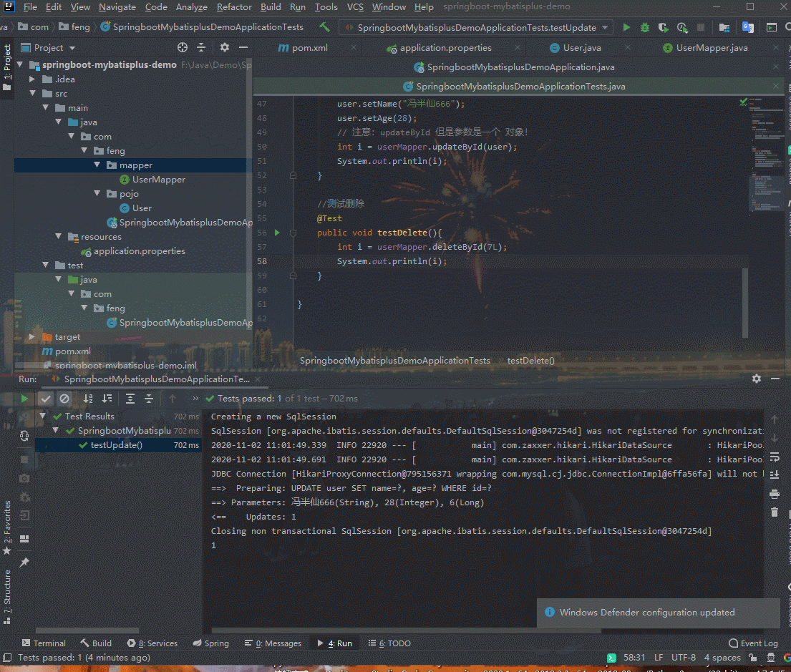Viewport: 791px width, 672px height.
Task: Open the VCS menu
Action: (x=355, y=7)
